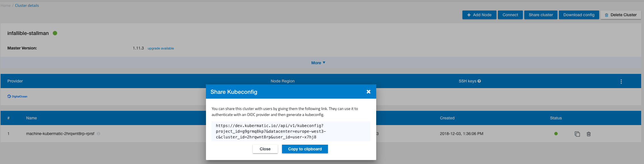The width and height of the screenshot is (644, 164).
Task: Click the Connect button
Action: [x=510, y=15]
